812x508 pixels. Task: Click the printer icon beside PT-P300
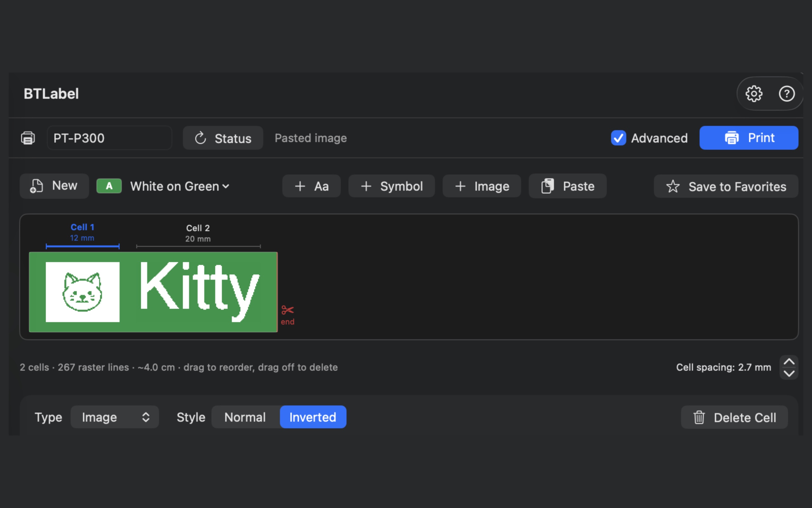[28, 138]
